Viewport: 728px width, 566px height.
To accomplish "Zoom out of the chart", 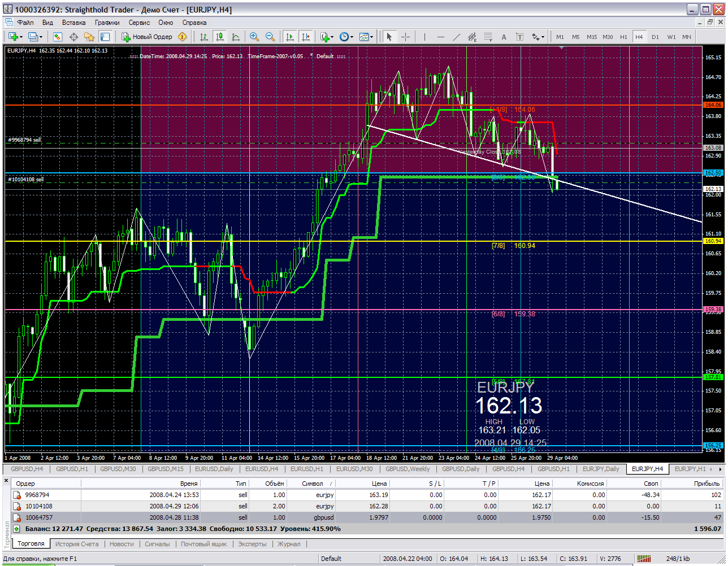I will point(270,37).
